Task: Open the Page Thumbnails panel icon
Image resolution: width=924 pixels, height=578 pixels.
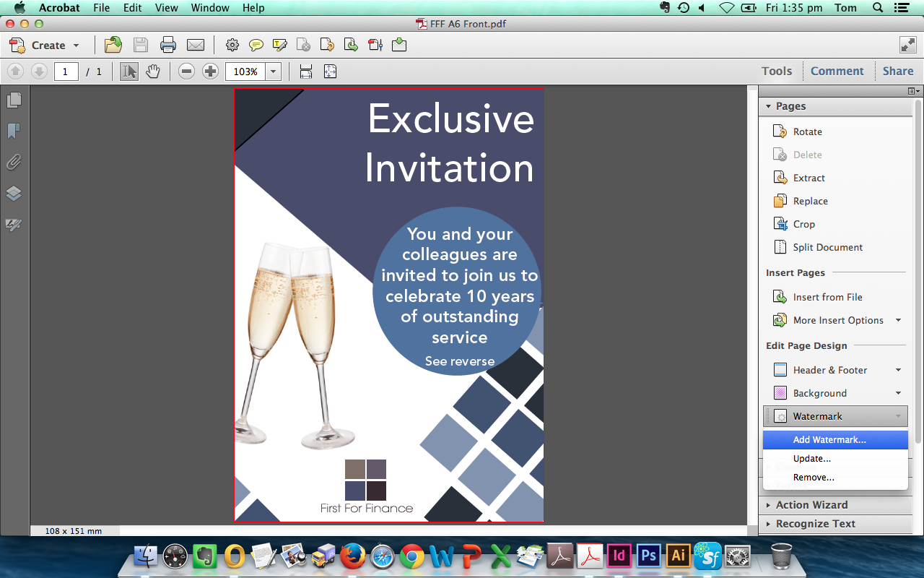Action: 13,100
